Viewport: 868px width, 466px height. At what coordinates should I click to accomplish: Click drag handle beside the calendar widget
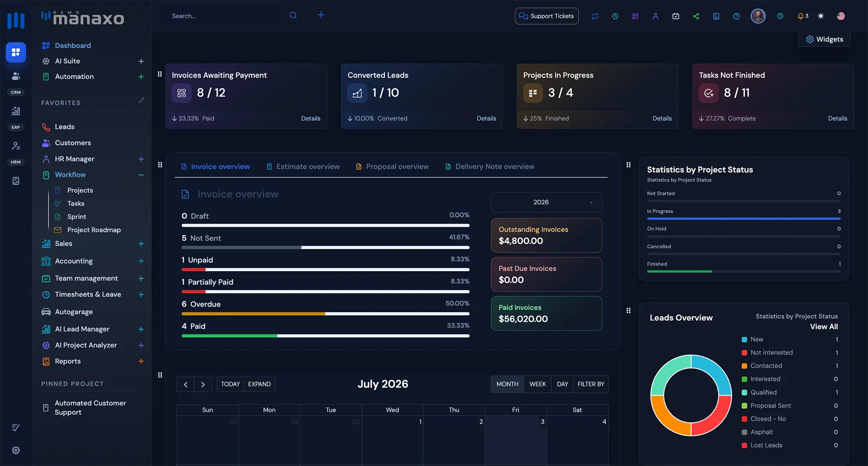[x=160, y=375]
